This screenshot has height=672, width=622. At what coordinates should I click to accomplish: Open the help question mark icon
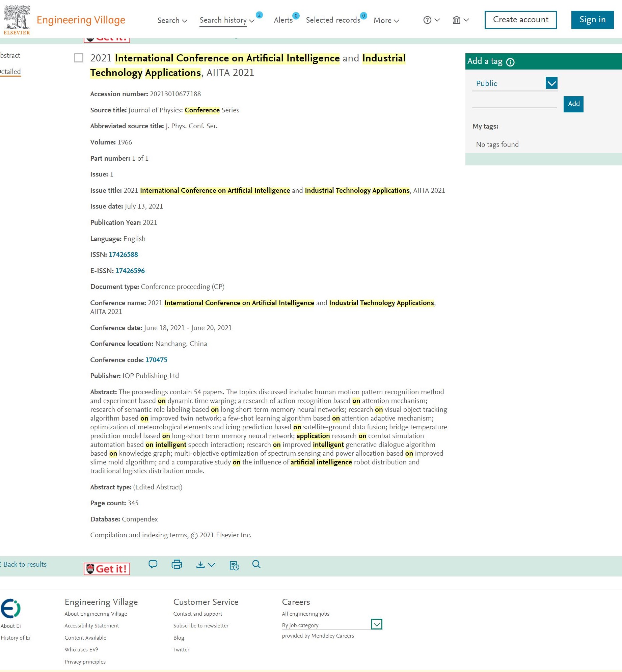427,20
